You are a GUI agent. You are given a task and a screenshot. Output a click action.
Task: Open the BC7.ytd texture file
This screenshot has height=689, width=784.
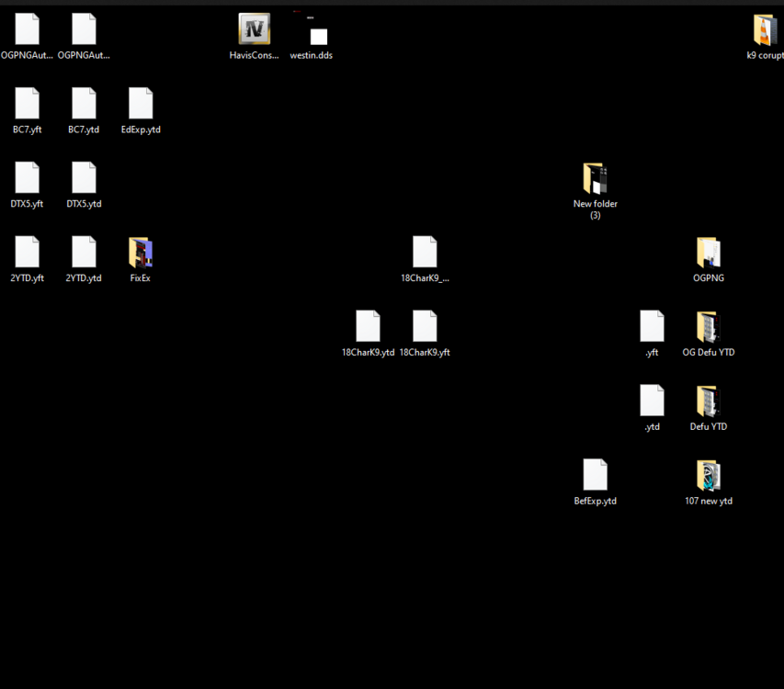coord(84,101)
